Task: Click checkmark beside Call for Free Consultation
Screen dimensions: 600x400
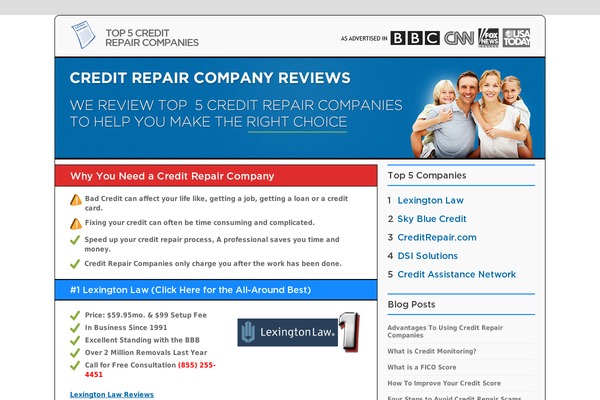Action: [75, 366]
